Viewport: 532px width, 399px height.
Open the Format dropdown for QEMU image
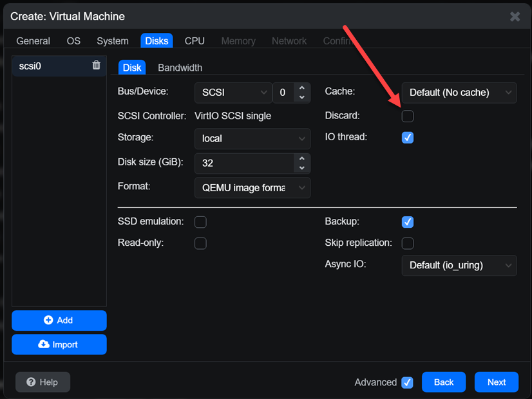(252, 188)
